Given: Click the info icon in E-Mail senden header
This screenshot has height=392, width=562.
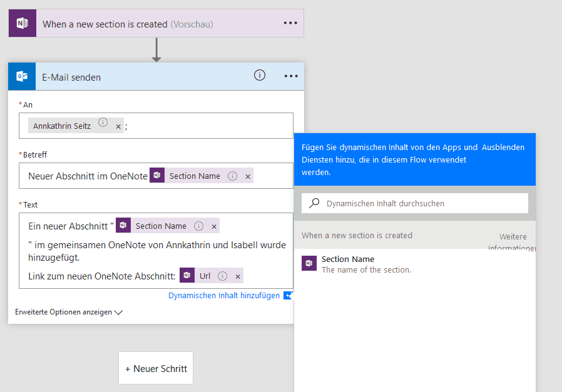Looking at the screenshot, I should tap(260, 75).
